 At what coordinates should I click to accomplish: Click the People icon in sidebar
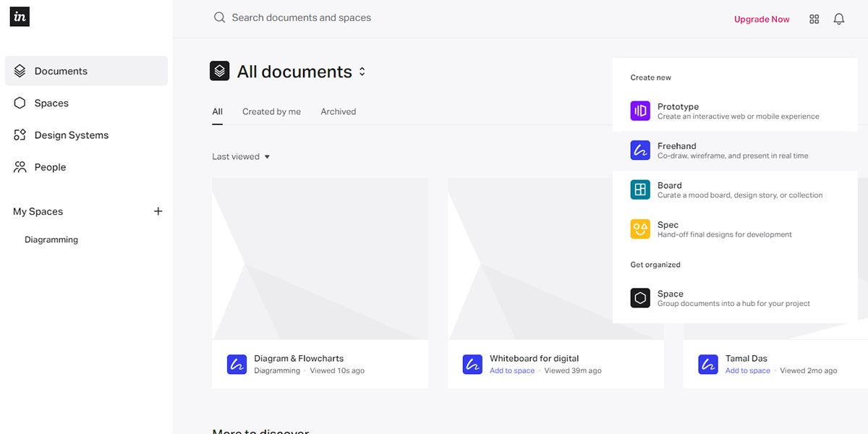point(20,166)
